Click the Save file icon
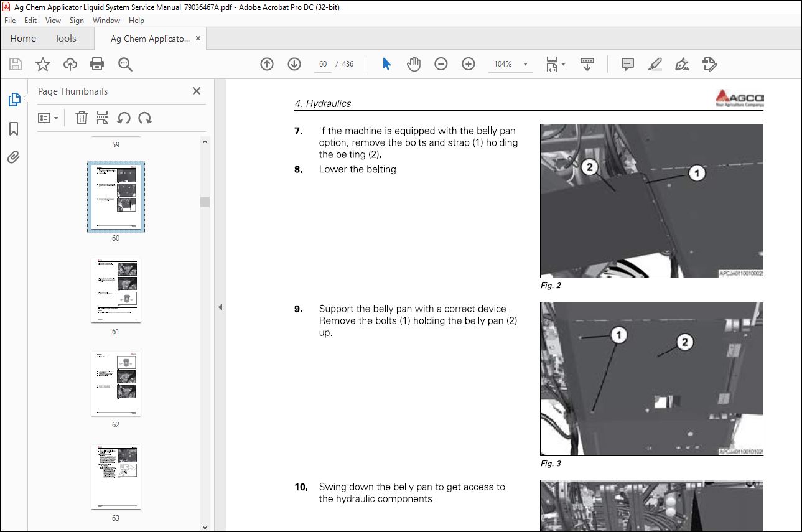Image resolution: width=802 pixels, height=532 pixels. click(16, 64)
